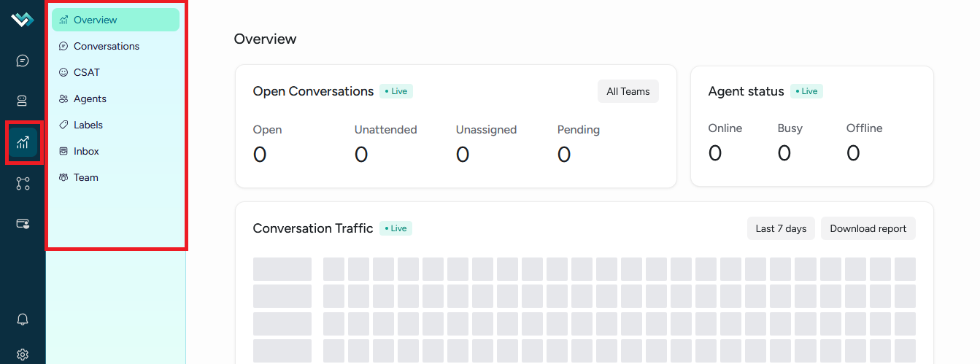The height and width of the screenshot is (364, 980).
Task: Select the Overview report menu item
Action: coord(115,20)
